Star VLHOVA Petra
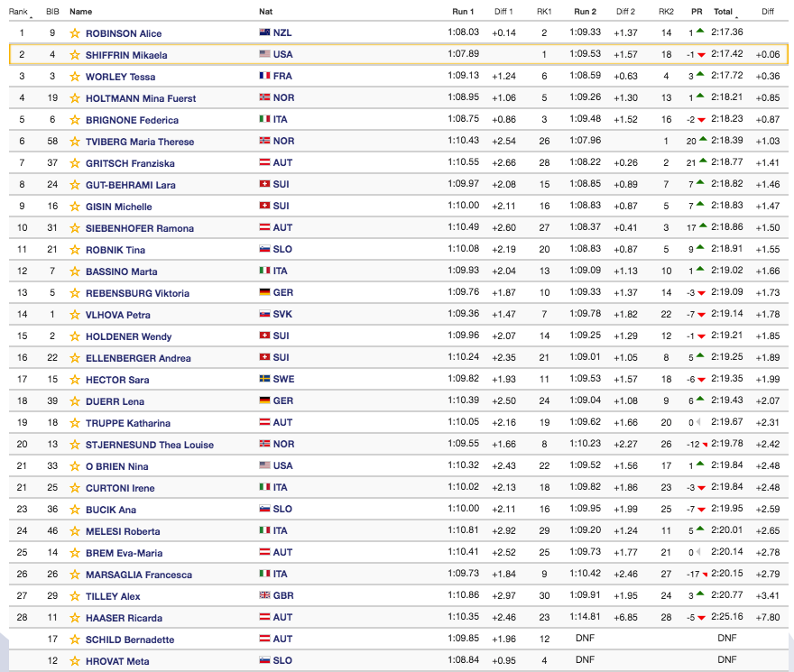 click(x=75, y=315)
